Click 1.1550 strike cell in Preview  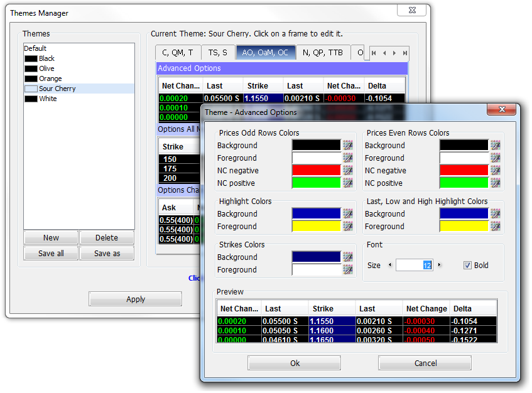point(332,321)
